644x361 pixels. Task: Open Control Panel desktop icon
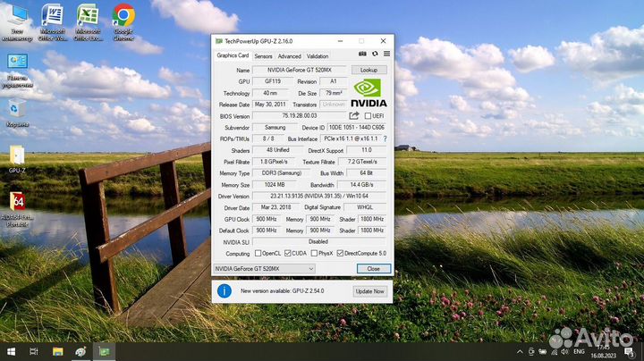point(17,71)
